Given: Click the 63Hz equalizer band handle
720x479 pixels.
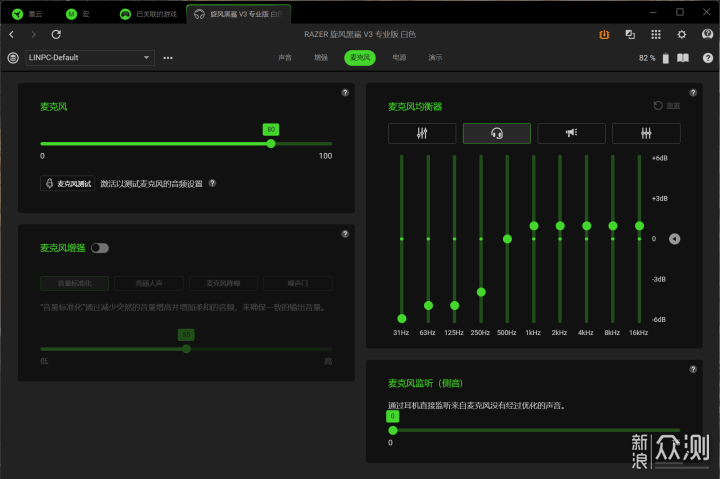Looking at the screenshot, I should pyautogui.click(x=428, y=305).
